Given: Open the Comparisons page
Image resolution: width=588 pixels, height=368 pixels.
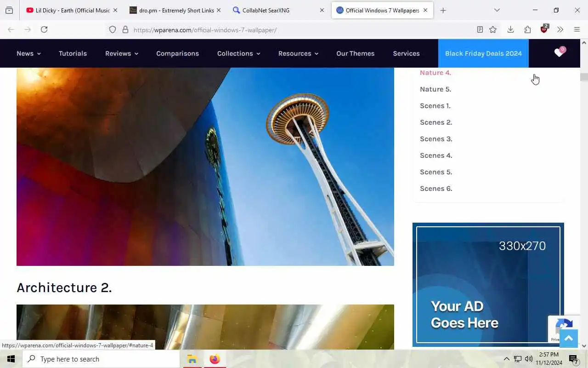Looking at the screenshot, I should (177, 53).
